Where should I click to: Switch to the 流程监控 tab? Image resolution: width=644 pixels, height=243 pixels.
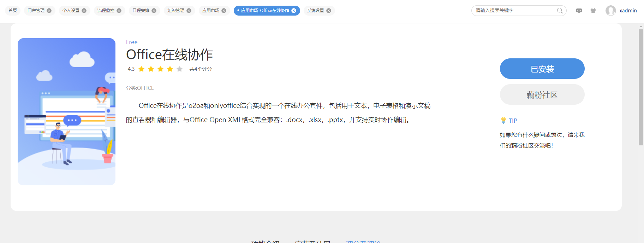pos(106,11)
